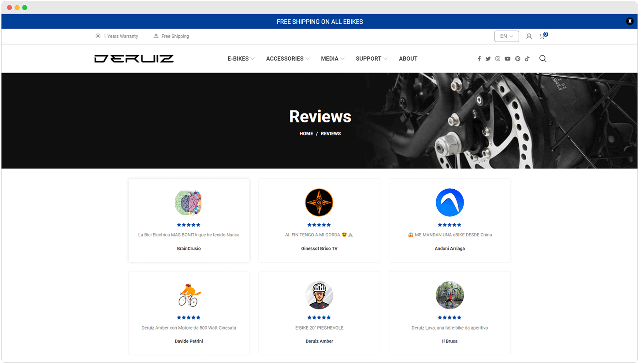The image size is (639, 364).
Task: Click 'La Bici Electrica MAS BONITA' review text
Action: click(189, 235)
